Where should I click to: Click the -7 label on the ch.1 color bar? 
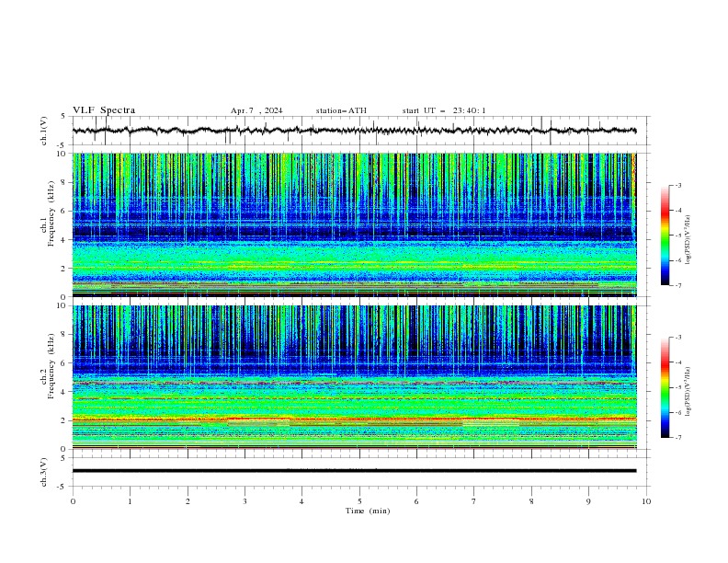click(677, 285)
